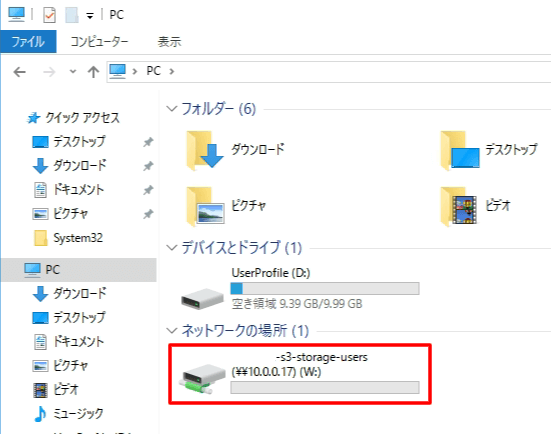Collapse the デバイスとドライブ (1) section
This screenshot has width=551, height=434.
click(x=171, y=248)
